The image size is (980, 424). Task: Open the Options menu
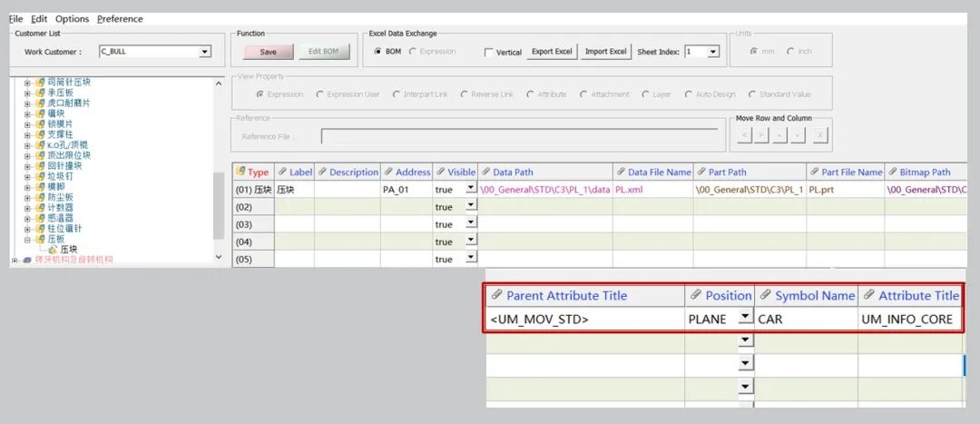72,19
